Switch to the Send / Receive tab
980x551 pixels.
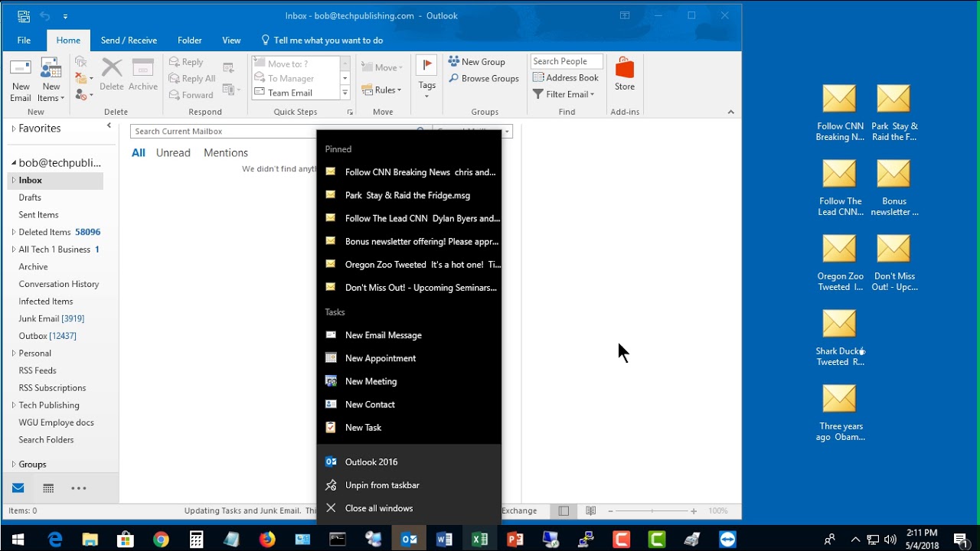(x=129, y=40)
